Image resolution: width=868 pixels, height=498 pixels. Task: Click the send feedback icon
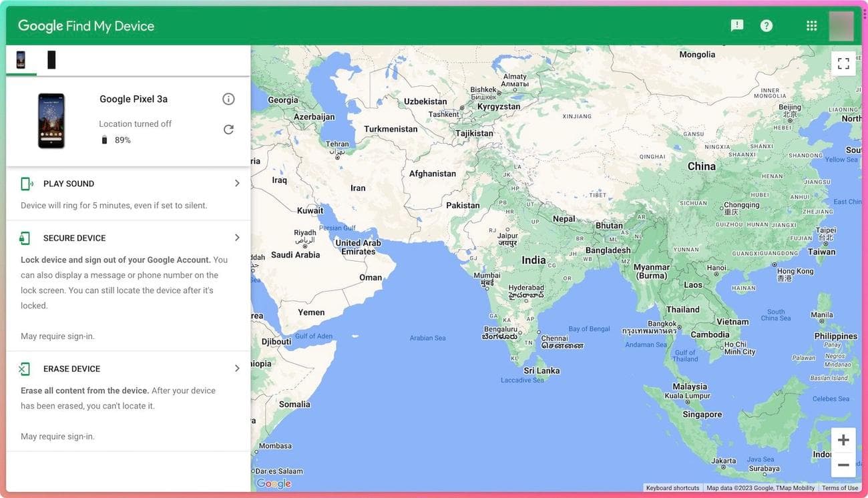[735, 24]
